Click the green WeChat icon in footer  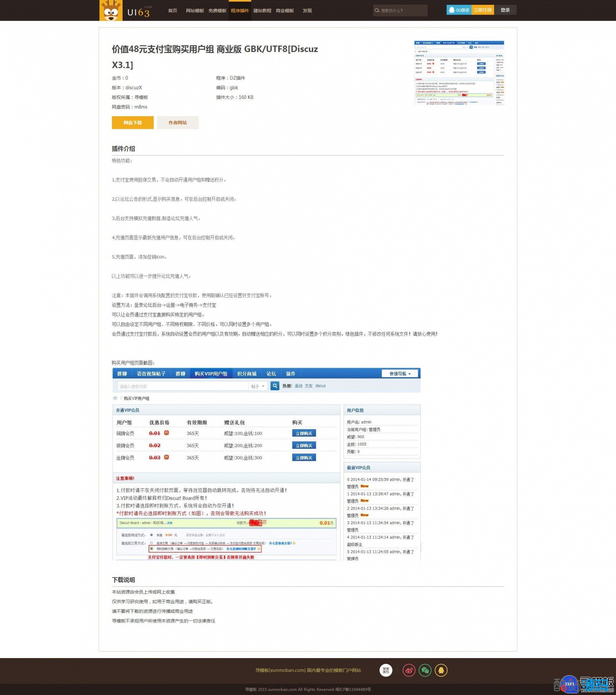pyautogui.click(x=425, y=670)
